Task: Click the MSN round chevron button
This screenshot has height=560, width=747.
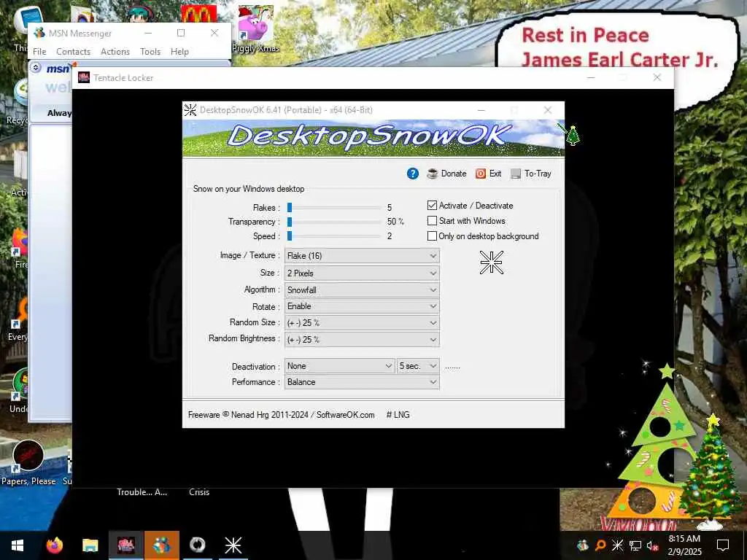Action: pos(36,68)
